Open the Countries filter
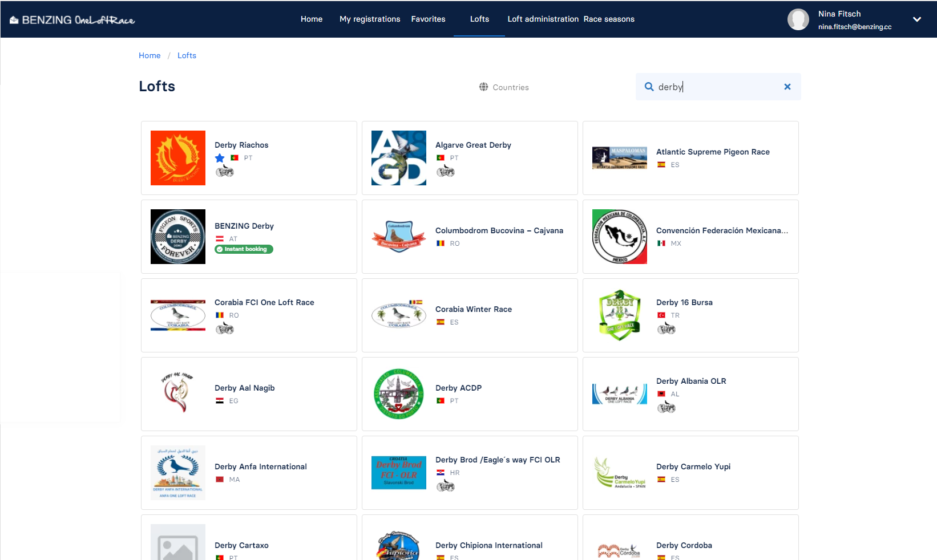The width and height of the screenshot is (937, 560). click(510, 87)
